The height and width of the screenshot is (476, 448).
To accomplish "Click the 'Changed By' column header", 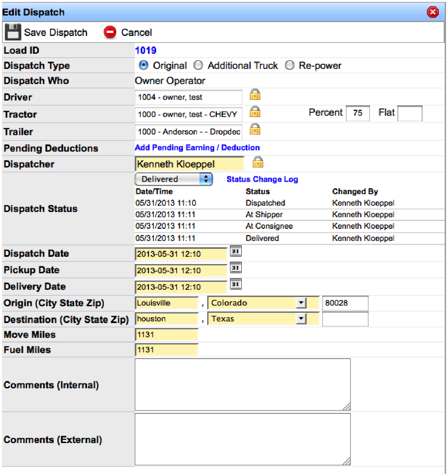I will pos(355,192).
